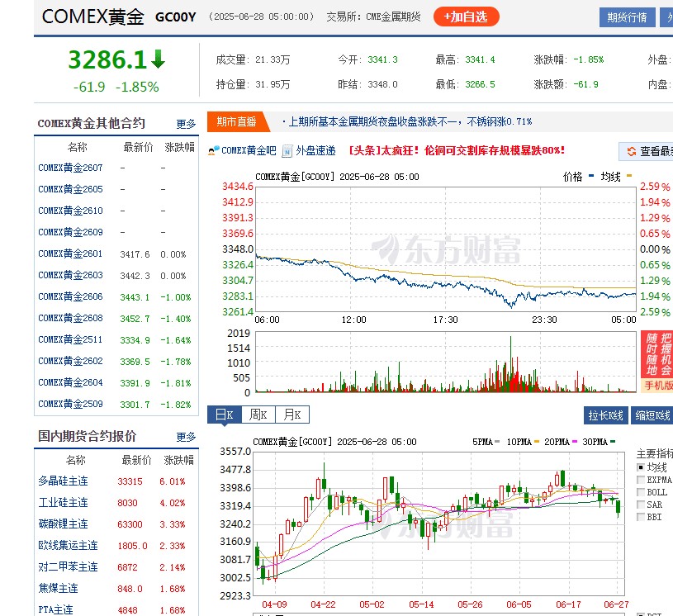
Task: Open the 多晶硅主连 futures link
Action: click(x=63, y=481)
